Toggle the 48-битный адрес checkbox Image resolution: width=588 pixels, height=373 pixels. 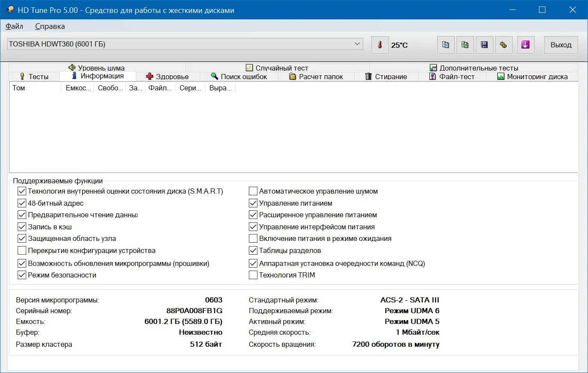(22, 203)
